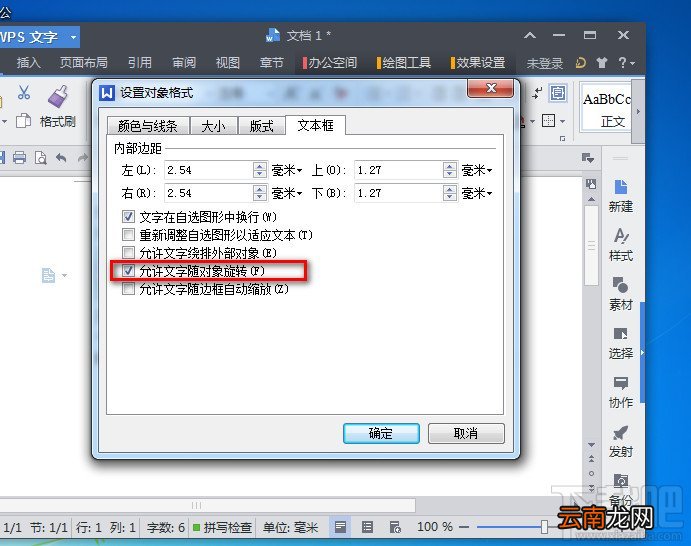691x546 pixels.
Task: Switch to web layout view icon
Action: coord(395,527)
